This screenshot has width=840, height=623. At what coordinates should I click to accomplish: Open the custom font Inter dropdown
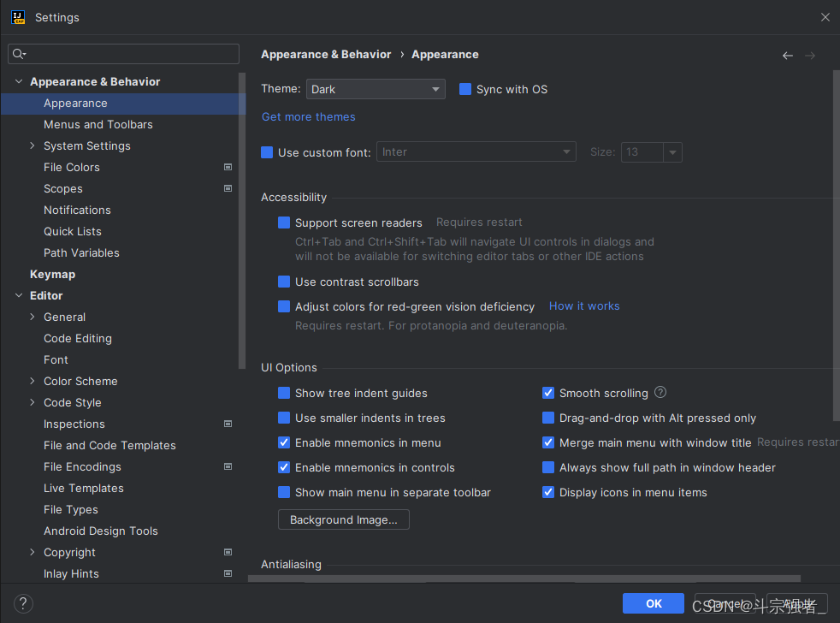pyautogui.click(x=476, y=151)
